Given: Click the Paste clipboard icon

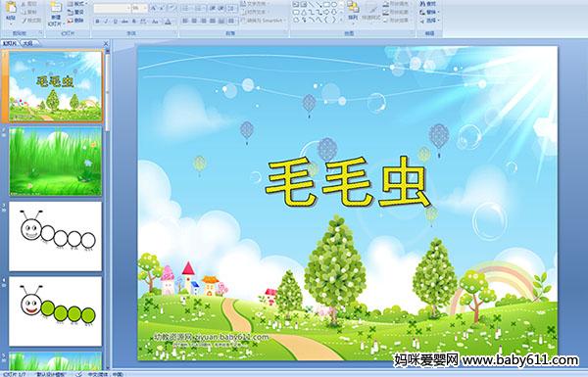Looking at the screenshot, I should 11,10.
